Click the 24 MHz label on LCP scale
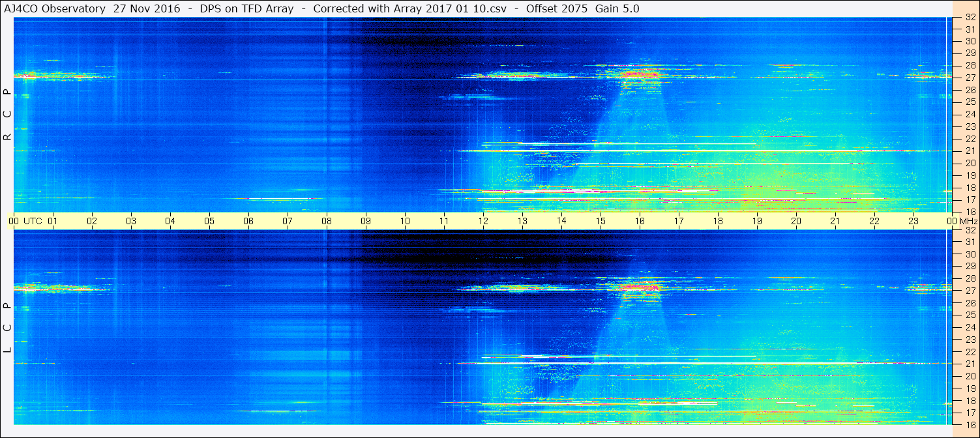 (970, 327)
